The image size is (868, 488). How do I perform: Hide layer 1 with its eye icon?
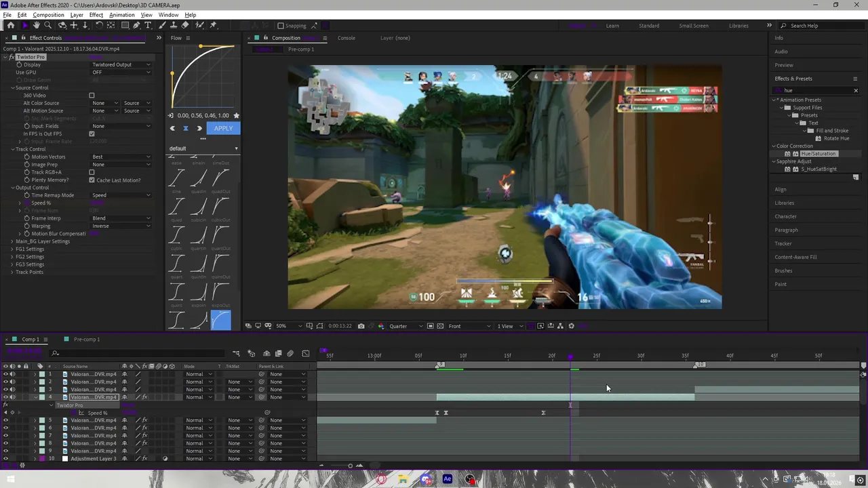pyautogui.click(x=5, y=374)
